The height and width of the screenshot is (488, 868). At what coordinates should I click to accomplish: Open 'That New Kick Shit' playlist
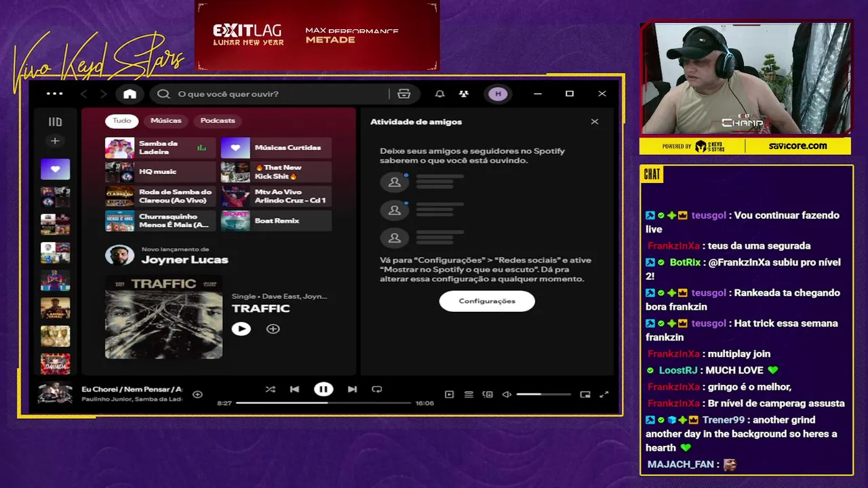click(x=276, y=172)
